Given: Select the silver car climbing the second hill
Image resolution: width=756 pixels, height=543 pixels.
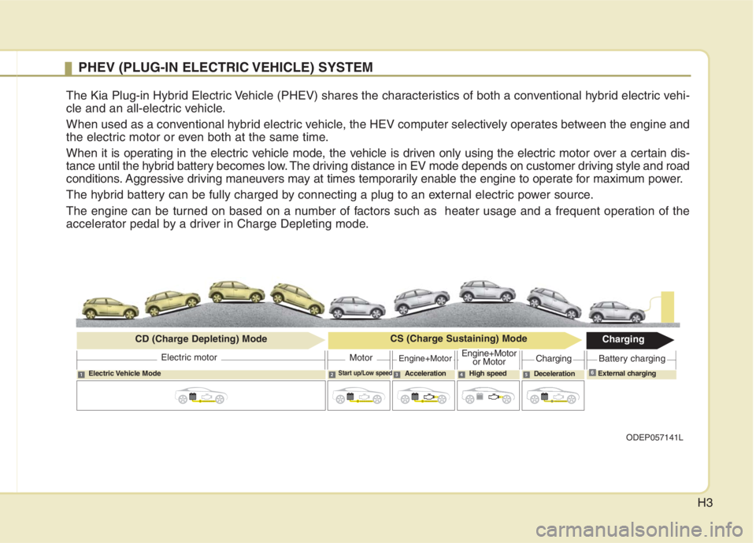Looking at the screenshot, I should [421, 302].
